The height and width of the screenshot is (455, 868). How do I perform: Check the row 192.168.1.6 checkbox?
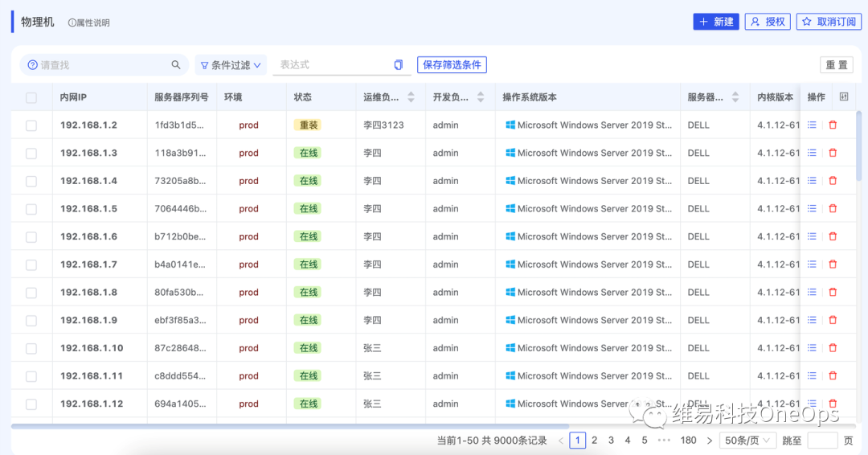point(31,237)
